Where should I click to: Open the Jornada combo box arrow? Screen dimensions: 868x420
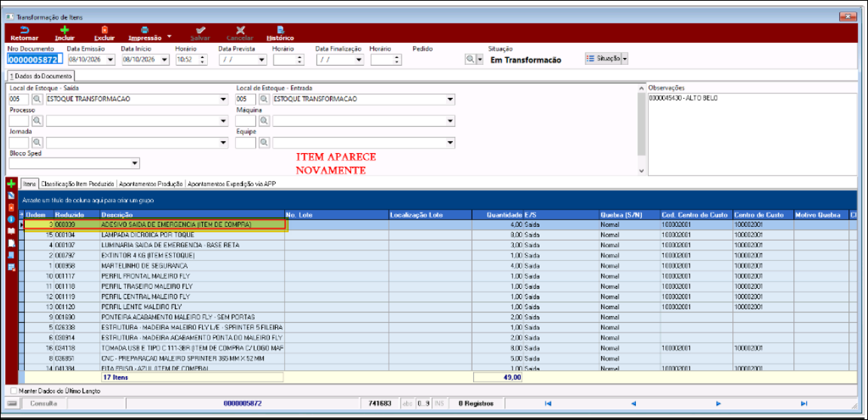(224, 143)
